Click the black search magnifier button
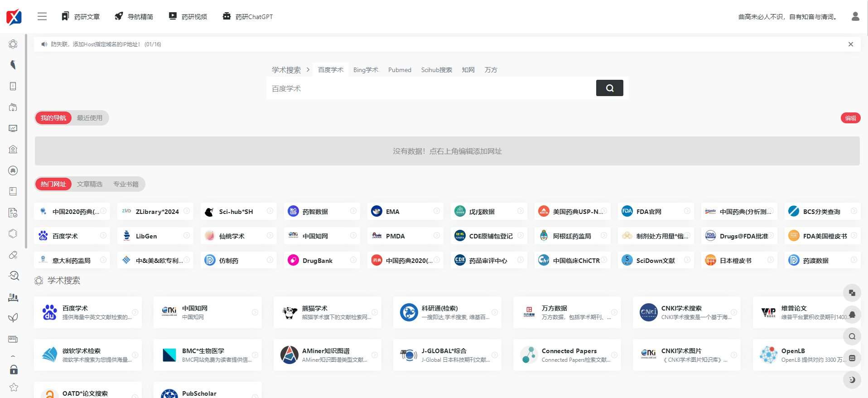 point(609,88)
